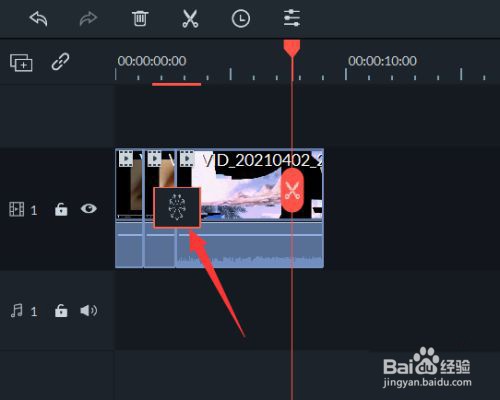Viewport: 500px width, 400px height.
Task: Mute audio track 1 speaker icon
Action: [x=89, y=311]
